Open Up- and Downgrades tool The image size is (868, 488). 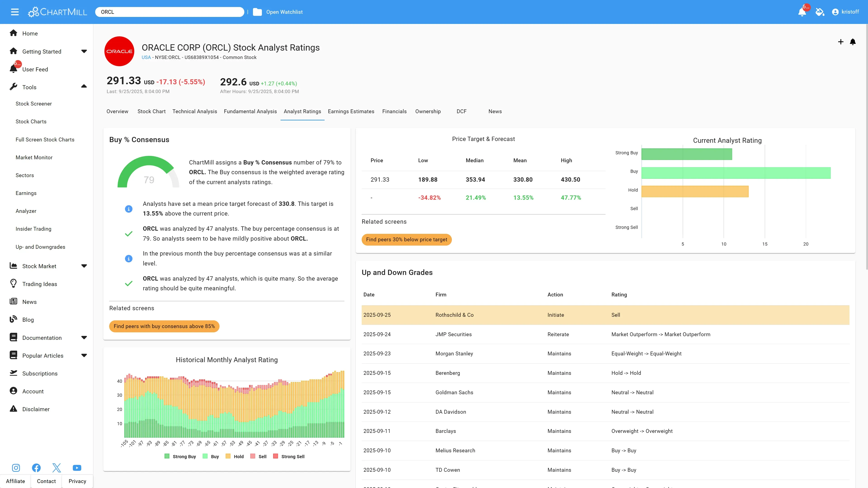[40, 247]
